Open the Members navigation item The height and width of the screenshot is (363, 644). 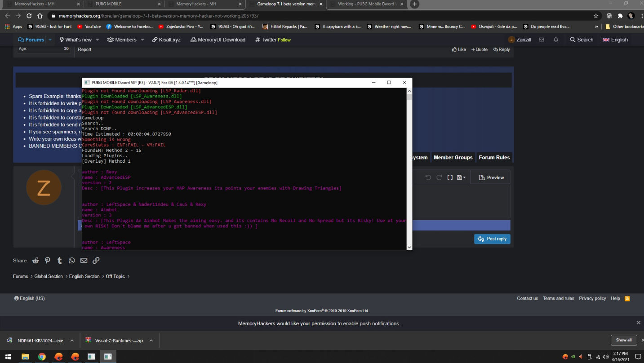point(122,40)
